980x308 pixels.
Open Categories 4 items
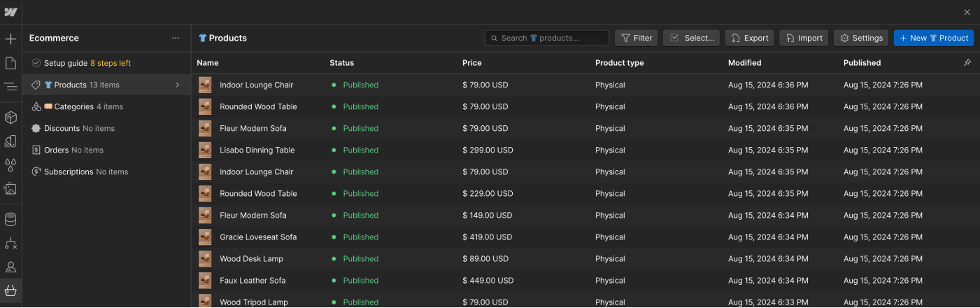[x=106, y=106]
